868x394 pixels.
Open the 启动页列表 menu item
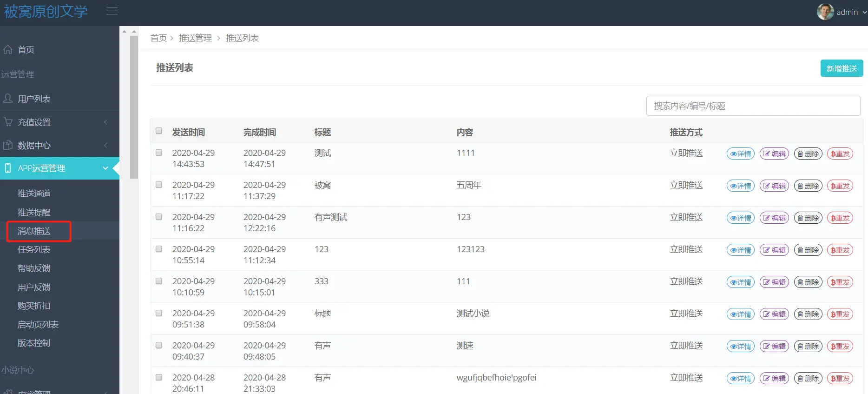[x=38, y=325]
